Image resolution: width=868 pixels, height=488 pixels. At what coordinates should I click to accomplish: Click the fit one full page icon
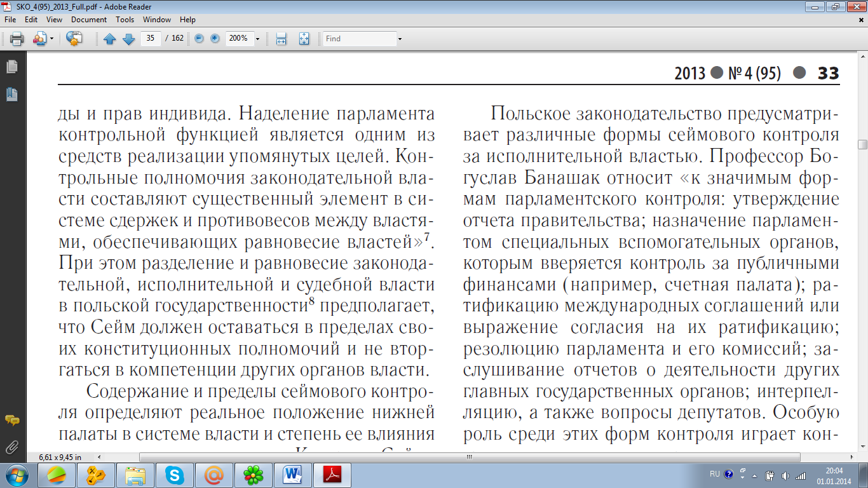point(304,39)
